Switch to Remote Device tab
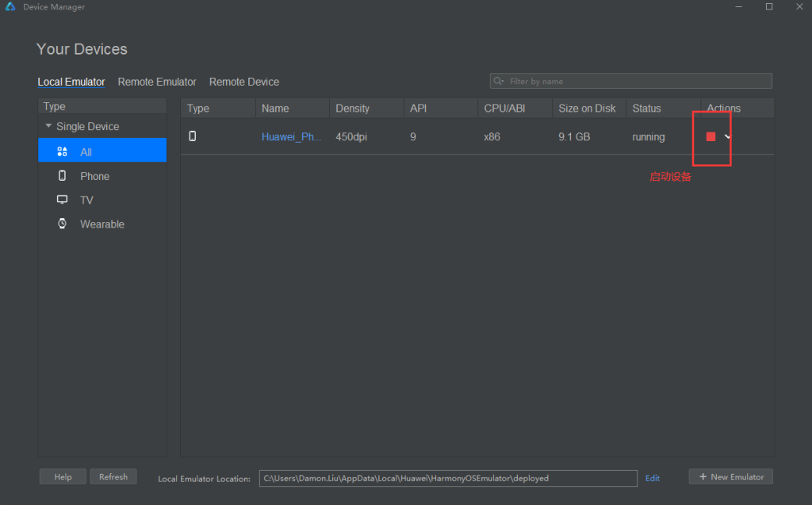812x505 pixels. tap(244, 82)
